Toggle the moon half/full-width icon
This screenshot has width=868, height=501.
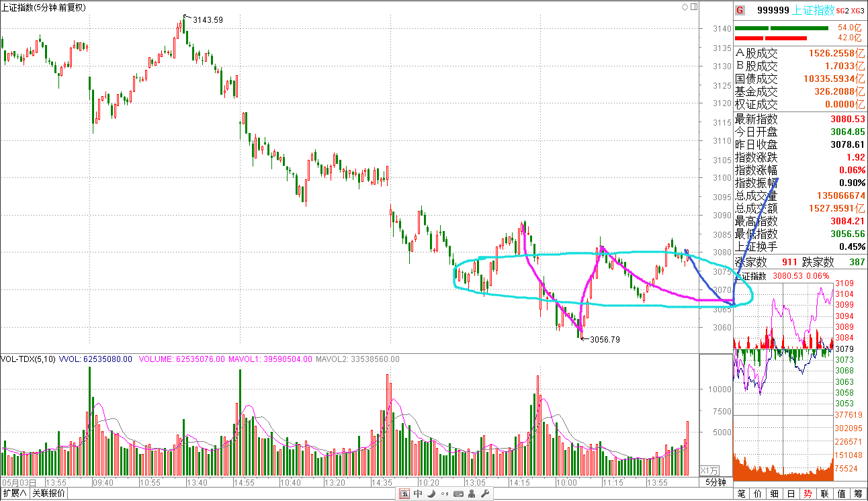tap(431, 494)
